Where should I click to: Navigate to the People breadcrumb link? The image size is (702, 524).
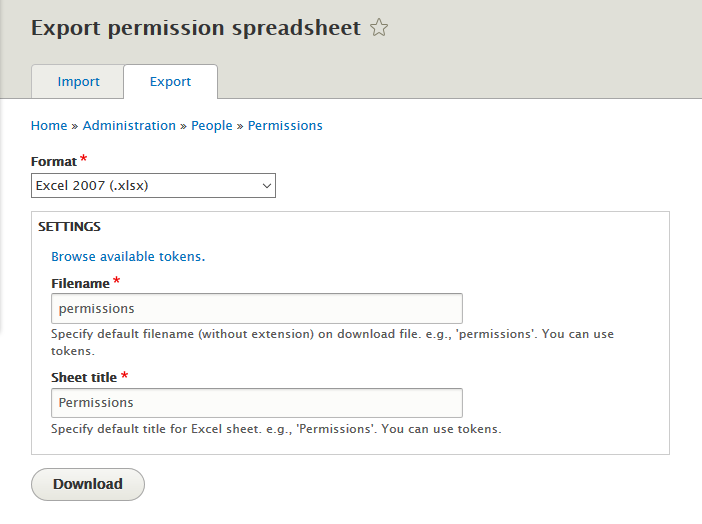[211, 126]
